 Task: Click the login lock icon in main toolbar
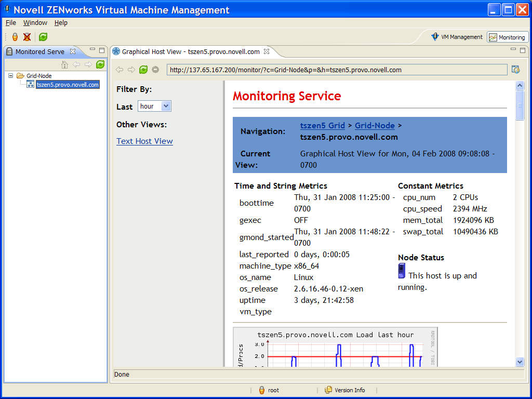click(x=15, y=37)
